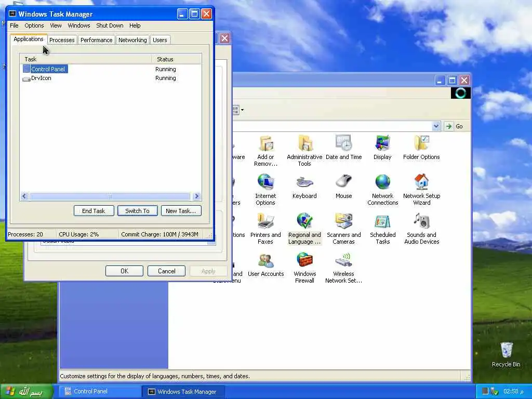Click the task list horizontal scrollbar thumb

[x=110, y=196]
